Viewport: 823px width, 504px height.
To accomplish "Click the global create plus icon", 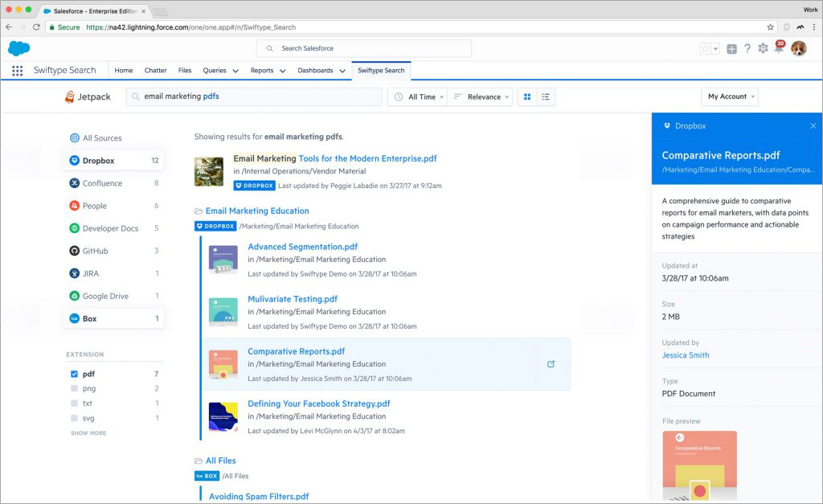I will tap(731, 49).
